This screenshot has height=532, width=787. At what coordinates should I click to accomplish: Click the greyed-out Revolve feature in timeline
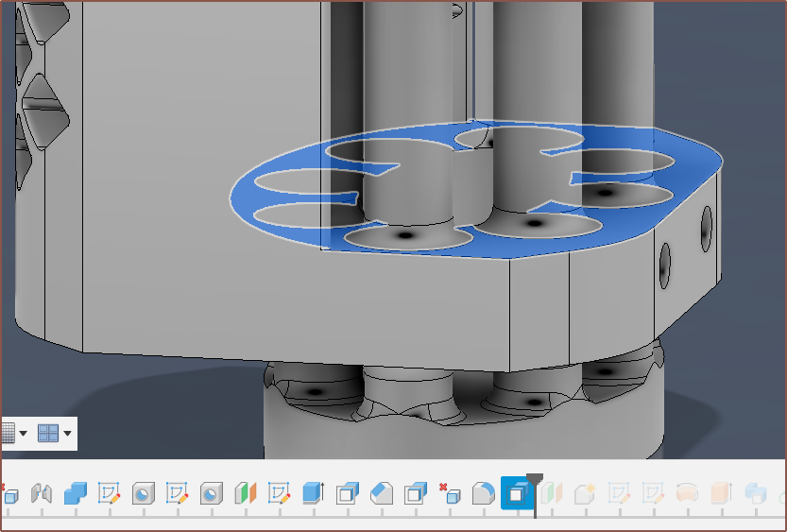click(687, 493)
